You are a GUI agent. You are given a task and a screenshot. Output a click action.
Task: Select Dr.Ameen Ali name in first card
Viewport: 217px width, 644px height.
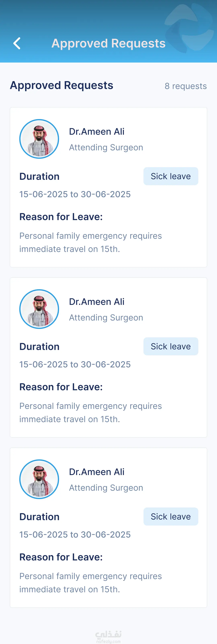click(x=97, y=131)
